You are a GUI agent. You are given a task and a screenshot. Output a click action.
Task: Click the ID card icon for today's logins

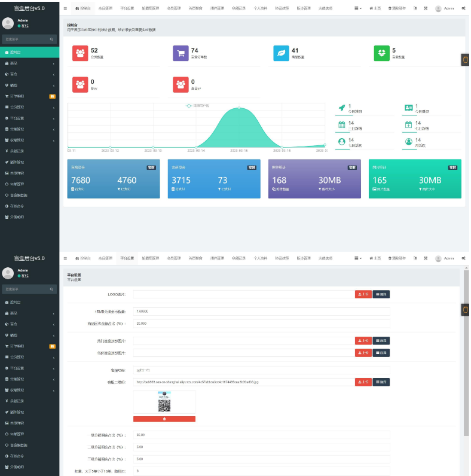coord(409,108)
